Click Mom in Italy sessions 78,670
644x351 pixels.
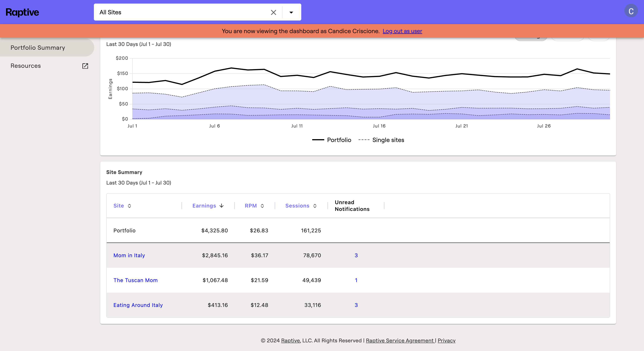[x=312, y=255]
